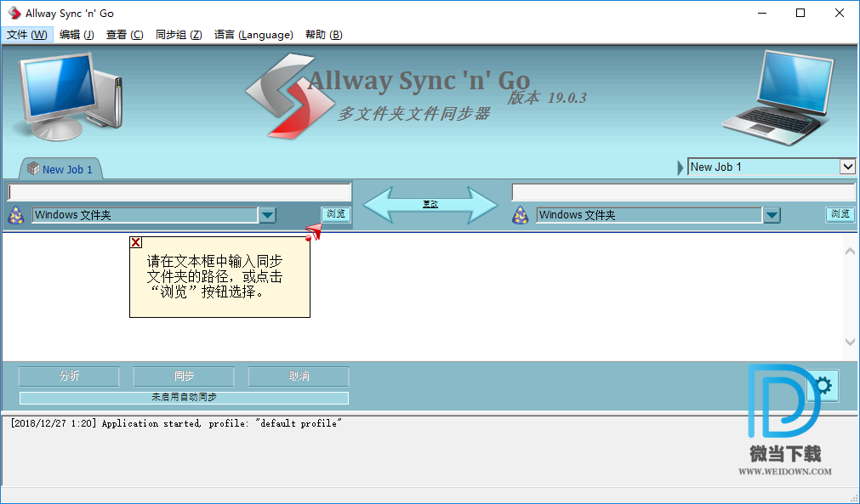Expand right Windows 文件夹 type dropdown
860x504 pixels.
pos(772,215)
